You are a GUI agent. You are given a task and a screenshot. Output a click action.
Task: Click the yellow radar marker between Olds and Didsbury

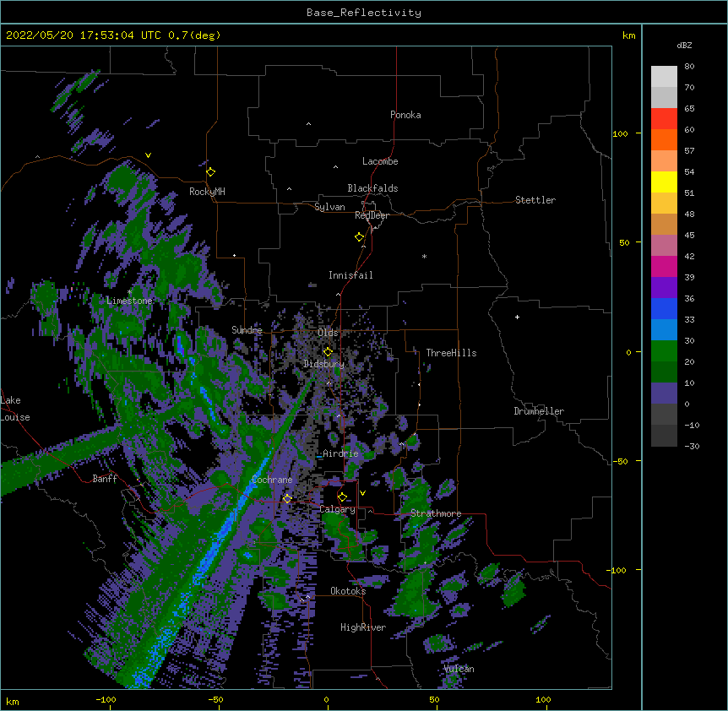click(328, 352)
